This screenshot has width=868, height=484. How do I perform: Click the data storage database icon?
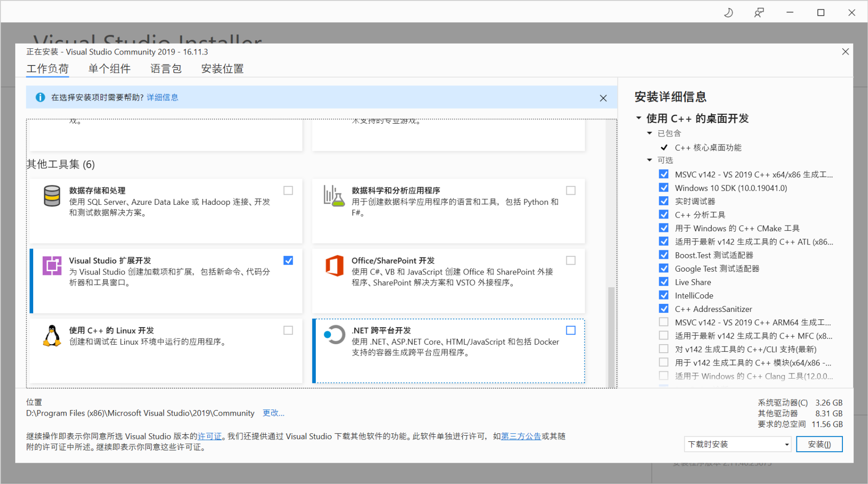pos(52,196)
